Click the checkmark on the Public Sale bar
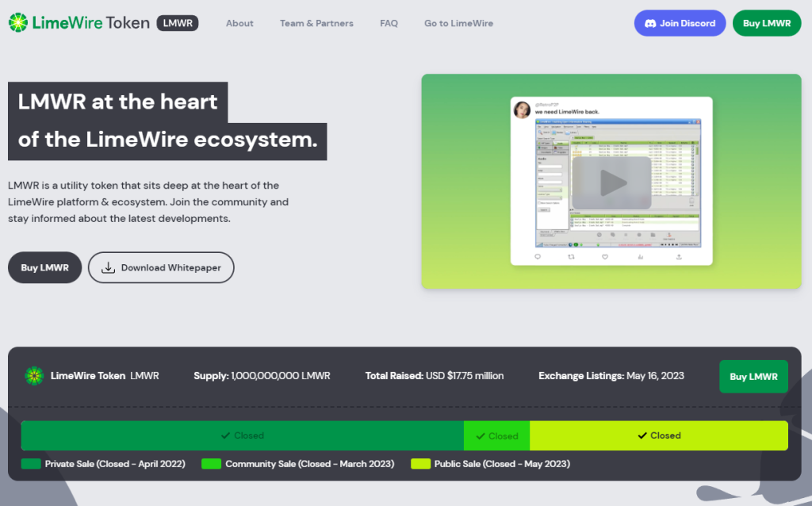Image resolution: width=812 pixels, height=506 pixels. 642,435
